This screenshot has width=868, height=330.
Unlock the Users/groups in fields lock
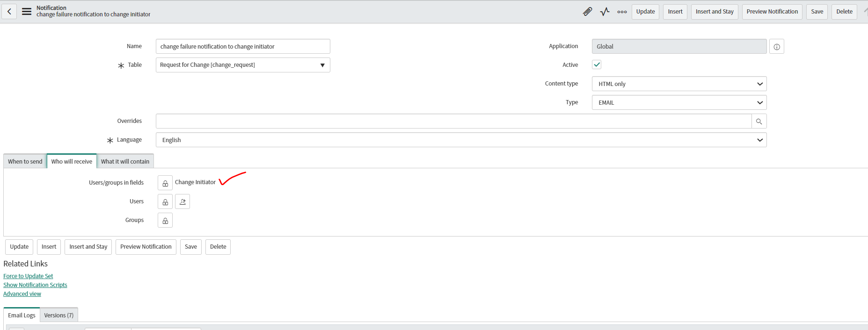pyautogui.click(x=165, y=183)
